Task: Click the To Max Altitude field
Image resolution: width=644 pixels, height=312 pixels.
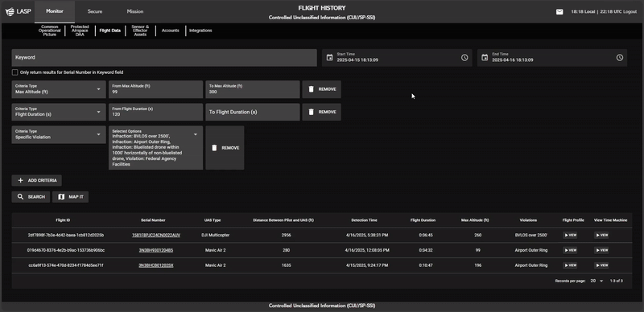Action: coord(253,89)
